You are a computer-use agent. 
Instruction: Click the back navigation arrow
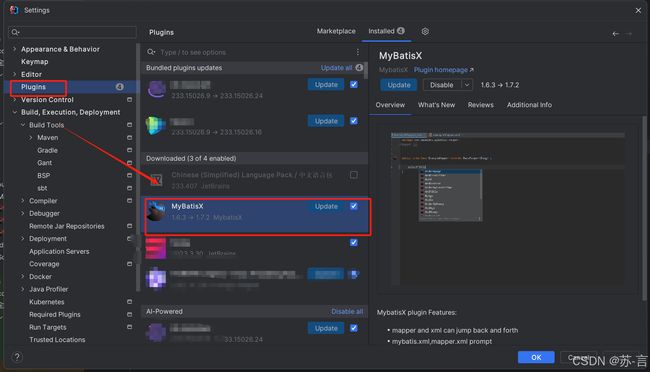tap(616, 34)
